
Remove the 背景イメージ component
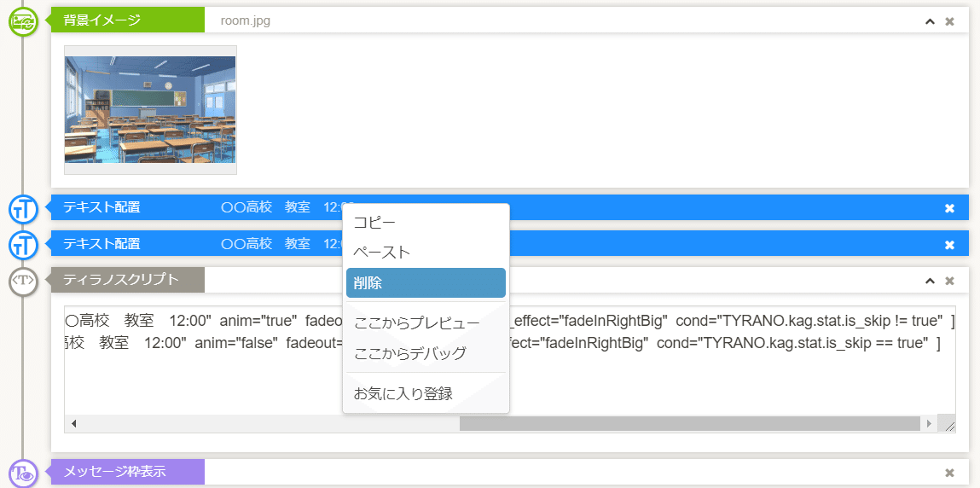point(950,21)
